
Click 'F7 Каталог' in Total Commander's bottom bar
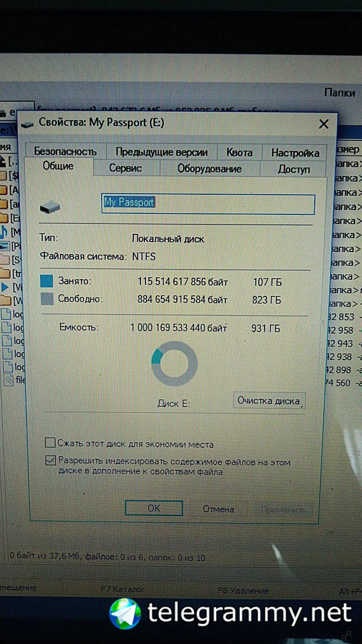[123, 589]
